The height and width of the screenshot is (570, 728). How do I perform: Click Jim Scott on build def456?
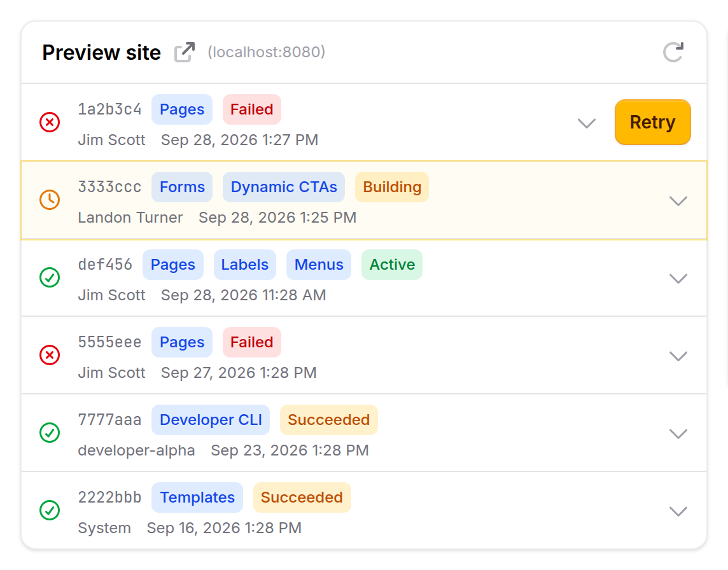pyautogui.click(x=112, y=295)
